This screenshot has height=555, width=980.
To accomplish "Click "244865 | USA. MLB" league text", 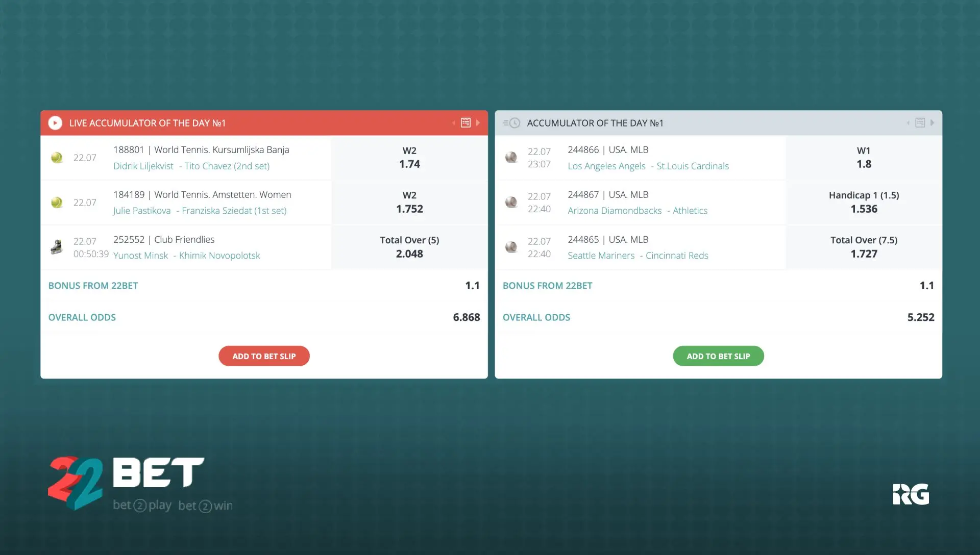I will [x=608, y=239].
